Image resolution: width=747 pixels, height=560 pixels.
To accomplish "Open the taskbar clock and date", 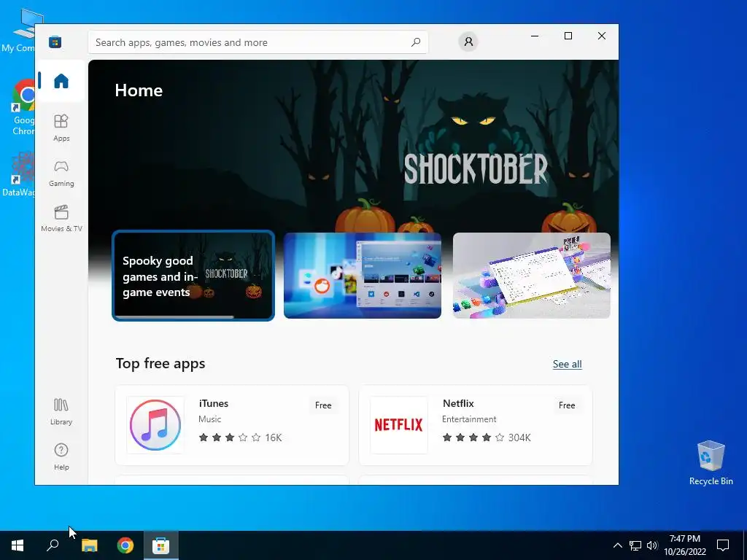I will [685, 545].
